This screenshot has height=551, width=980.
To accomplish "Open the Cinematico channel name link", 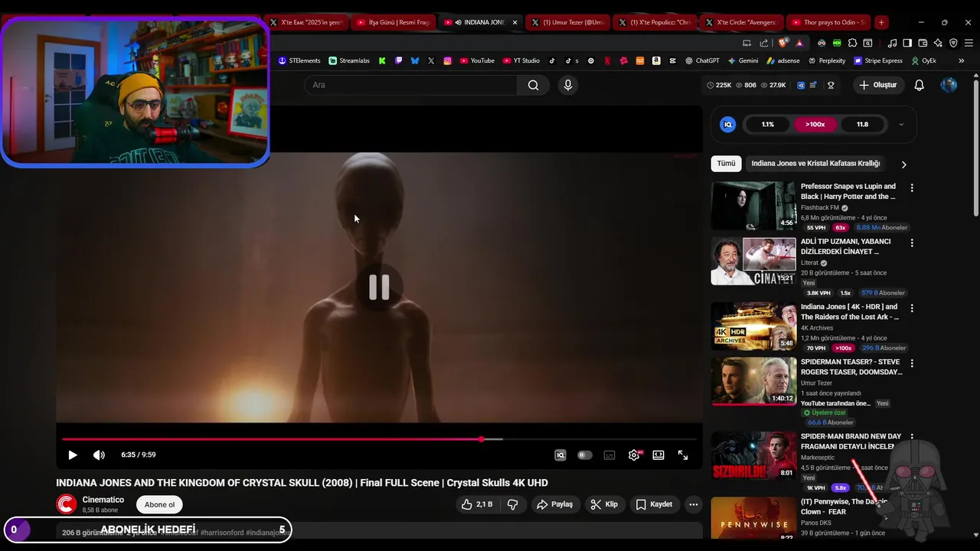I will click(103, 500).
